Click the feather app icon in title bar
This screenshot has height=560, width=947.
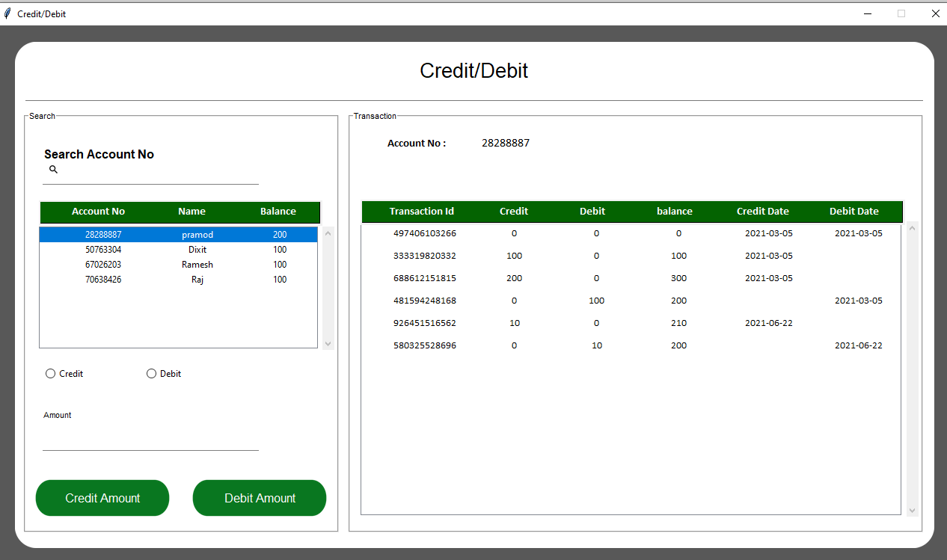click(7, 13)
